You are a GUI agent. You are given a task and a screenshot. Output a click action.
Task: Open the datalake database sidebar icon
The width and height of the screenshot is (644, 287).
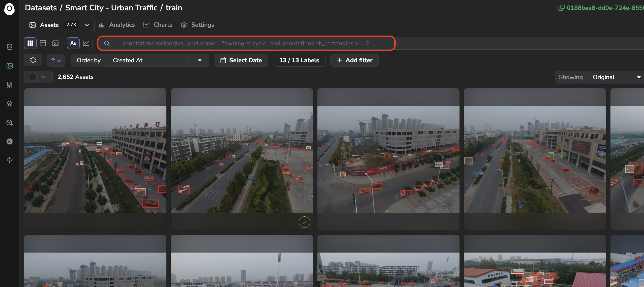tap(10, 47)
